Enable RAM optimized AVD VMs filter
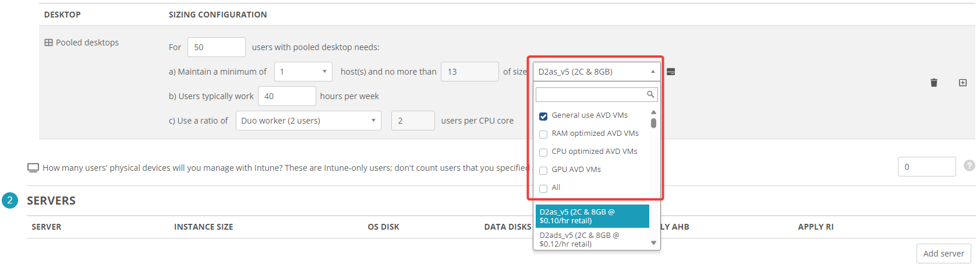Image resolution: width=980 pixels, height=267 pixels. click(543, 134)
